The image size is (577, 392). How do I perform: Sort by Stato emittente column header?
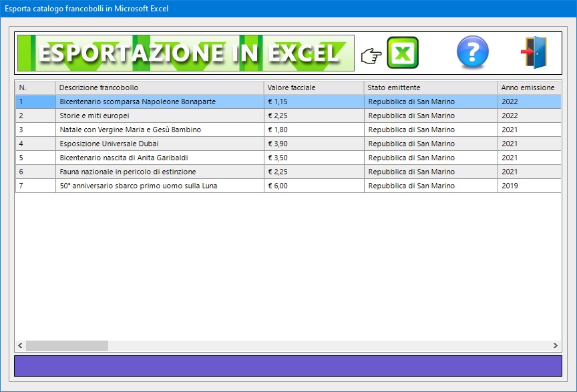pos(431,87)
